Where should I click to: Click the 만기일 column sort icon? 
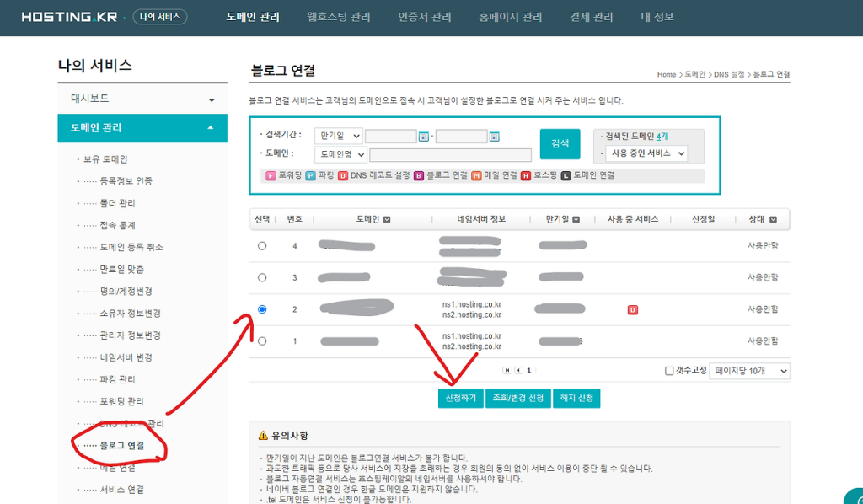[x=576, y=220]
